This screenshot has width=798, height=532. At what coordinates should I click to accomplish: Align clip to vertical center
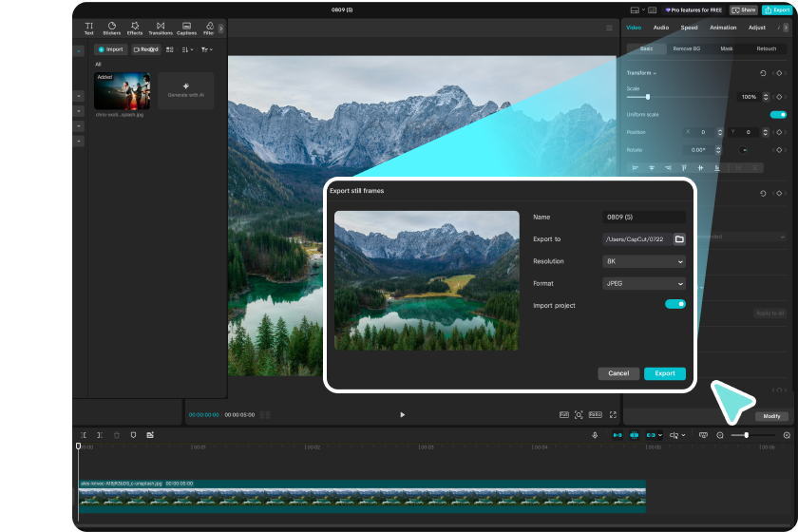point(700,167)
